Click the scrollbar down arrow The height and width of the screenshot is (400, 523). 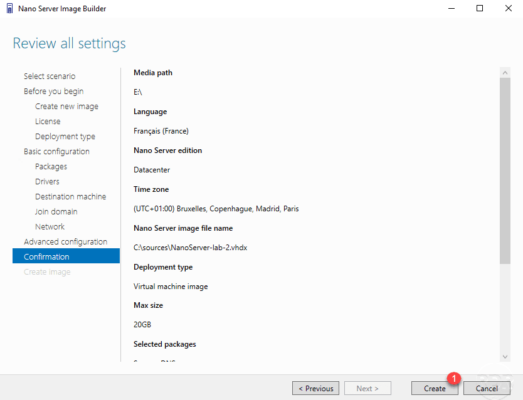tap(505, 357)
